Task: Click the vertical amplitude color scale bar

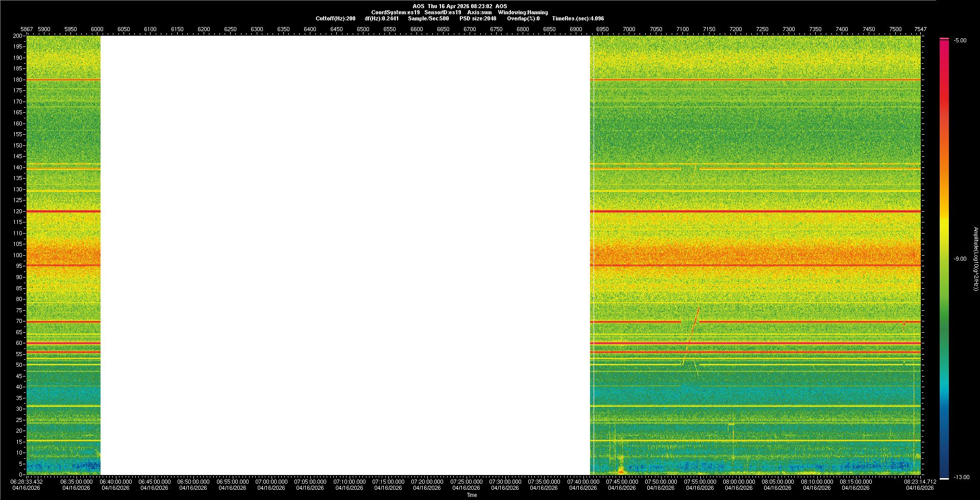Action: click(x=944, y=259)
